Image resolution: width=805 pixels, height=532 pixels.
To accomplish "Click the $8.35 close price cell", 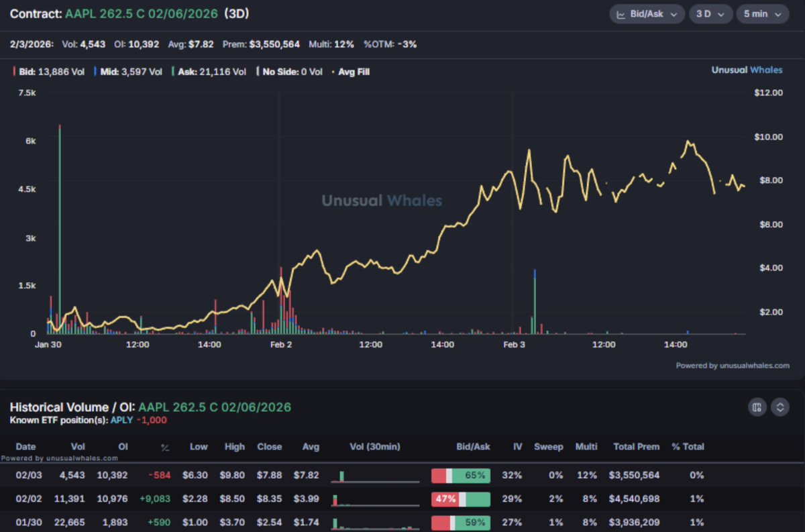I will point(269,499).
